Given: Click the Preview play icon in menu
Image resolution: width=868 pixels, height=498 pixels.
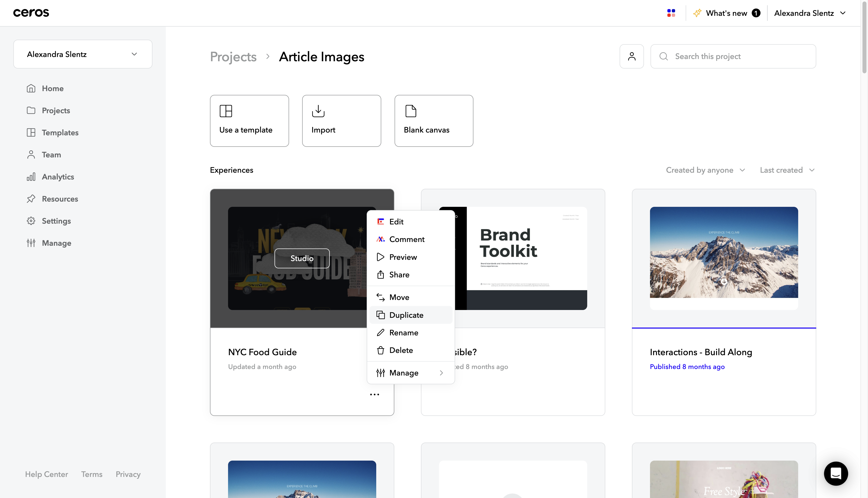Looking at the screenshot, I should [x=381, y=257].
